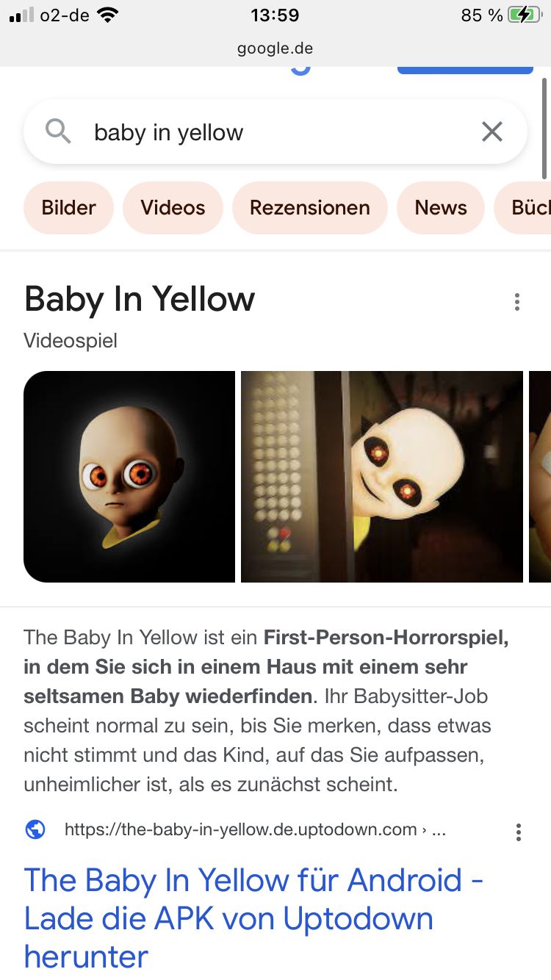Focus the search field containing baby in yellow
Image resolution: width=551 pixels, height=980 pixels.
click(275, 131)
